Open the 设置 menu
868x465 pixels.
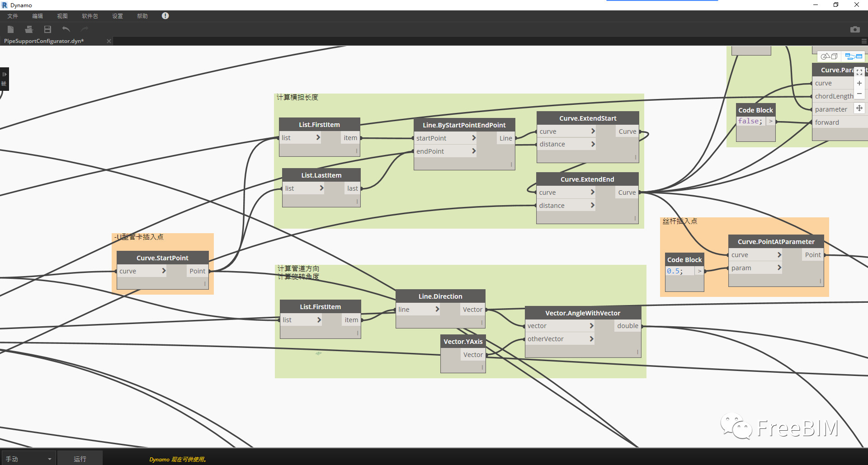click(118, 16)
